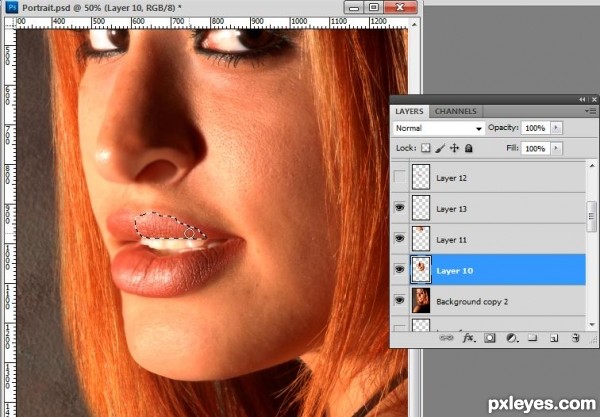Viewport: 600px width, 417px height.
Task: Click Layer 10 thumbnail
Action: coord(421,270)
